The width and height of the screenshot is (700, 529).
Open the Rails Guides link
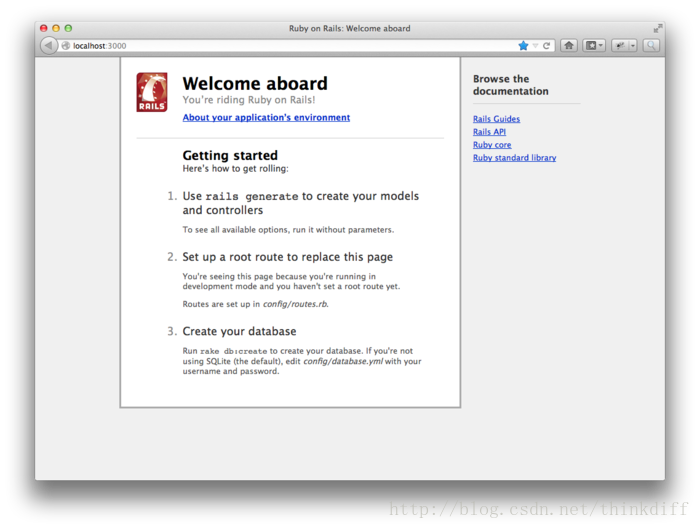[496, 119]
